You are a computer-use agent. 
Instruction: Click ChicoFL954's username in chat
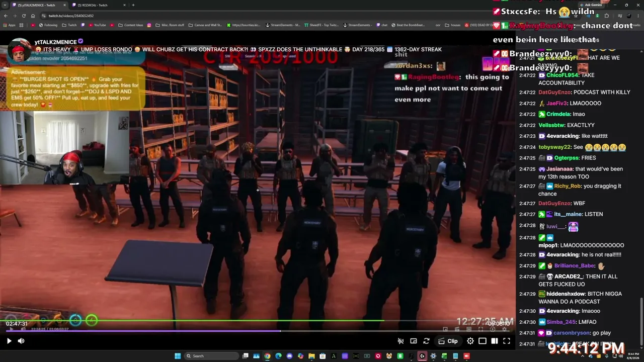(x=562, y=75)
